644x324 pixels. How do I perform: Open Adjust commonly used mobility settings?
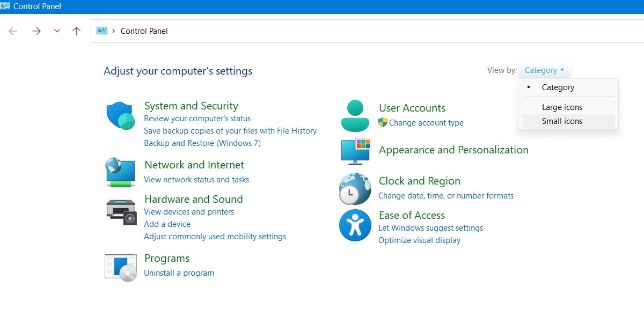pyautogui.click(x=215, y=236)
